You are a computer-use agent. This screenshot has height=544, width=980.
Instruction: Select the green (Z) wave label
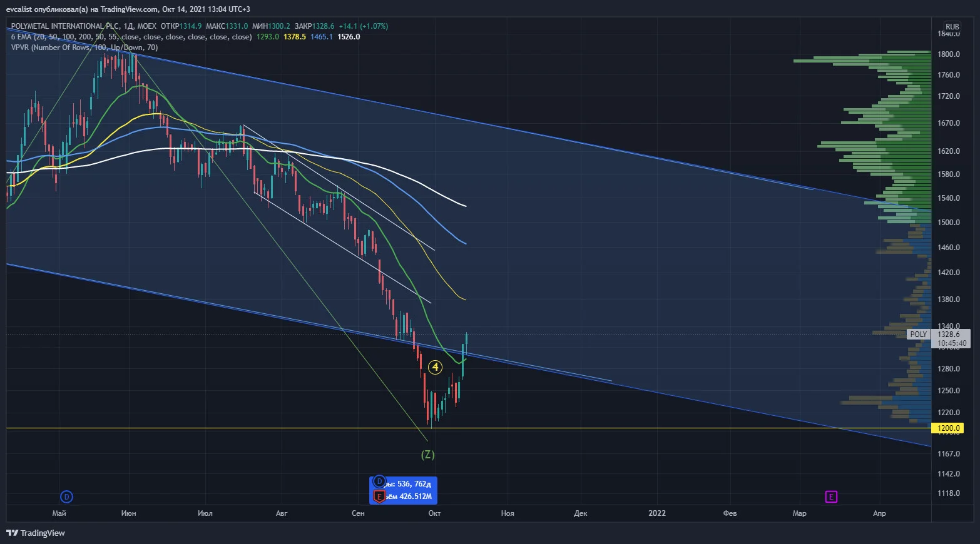point(428,455)
